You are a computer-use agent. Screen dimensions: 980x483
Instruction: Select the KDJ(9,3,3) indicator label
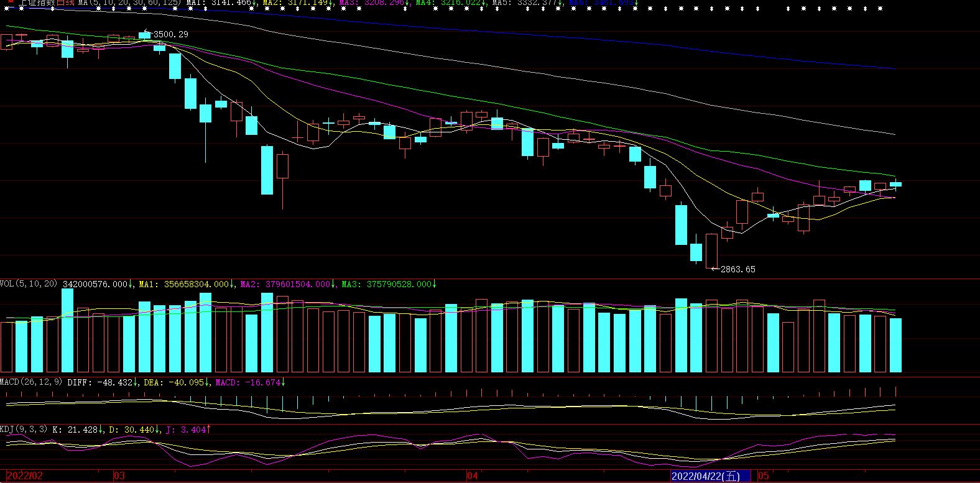[x=24, y=430]
